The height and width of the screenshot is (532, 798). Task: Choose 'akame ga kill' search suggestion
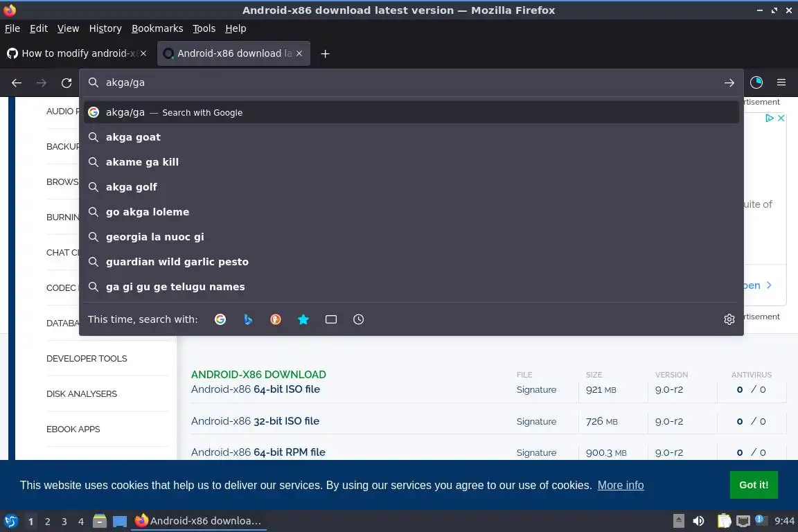411,162
